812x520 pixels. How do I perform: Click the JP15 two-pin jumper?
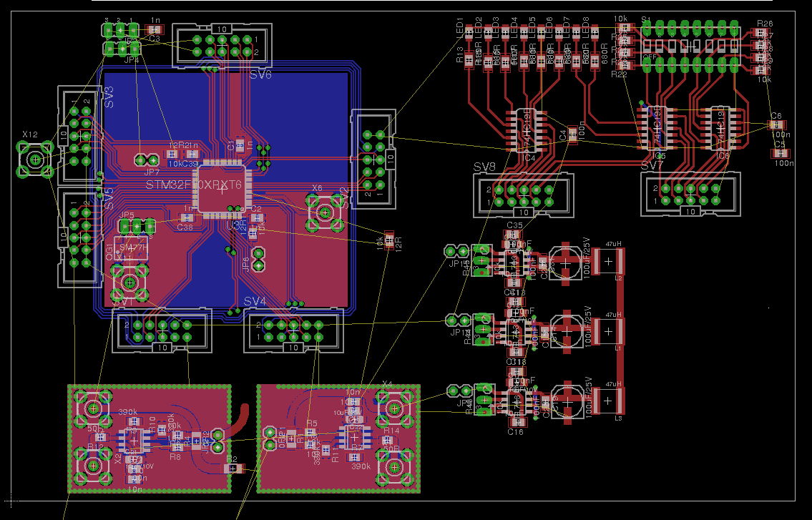coord(456,252)
